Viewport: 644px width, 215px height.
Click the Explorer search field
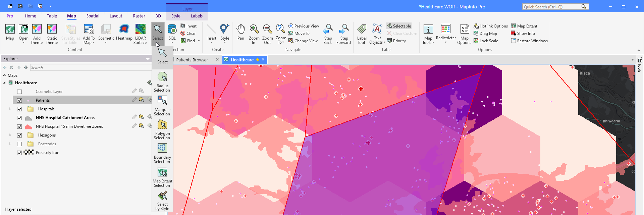pyautogui.click(x=91, y=67)
